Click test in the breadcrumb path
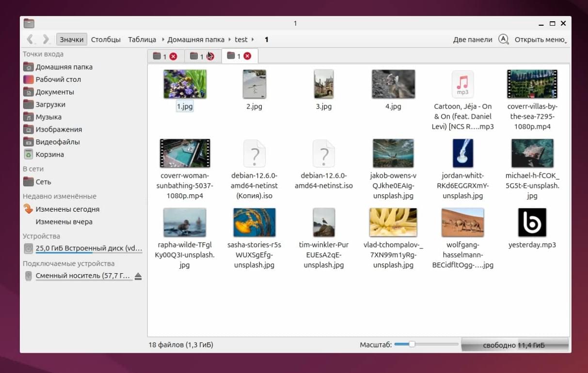Screen dimensions: 588x373 coord(241,40)
